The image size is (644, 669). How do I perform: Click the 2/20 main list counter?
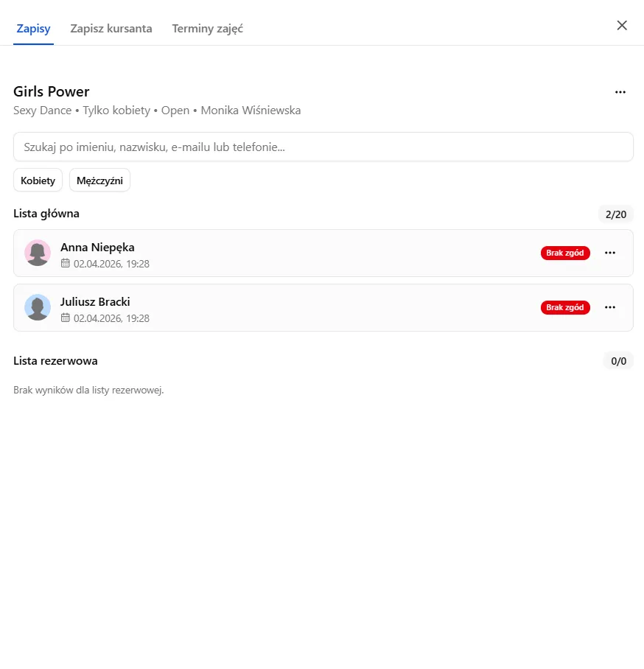coord(616,214)
